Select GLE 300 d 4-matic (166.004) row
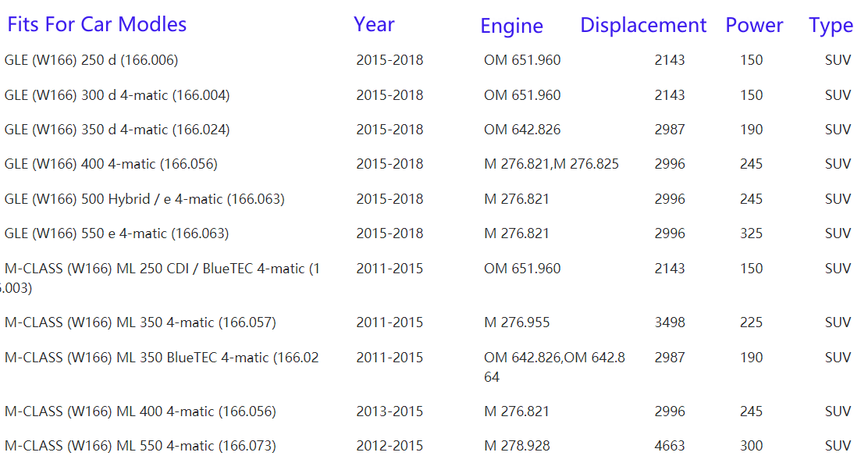The image size is (868, 463). 117,95
